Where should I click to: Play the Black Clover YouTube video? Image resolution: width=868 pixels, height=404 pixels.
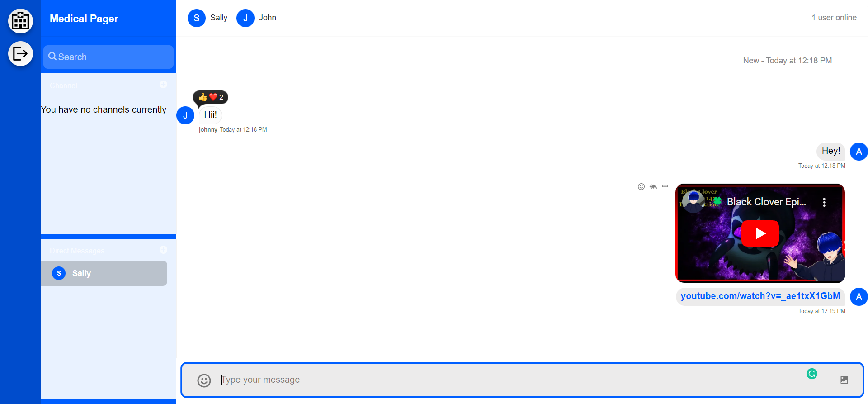pos(760,233)
